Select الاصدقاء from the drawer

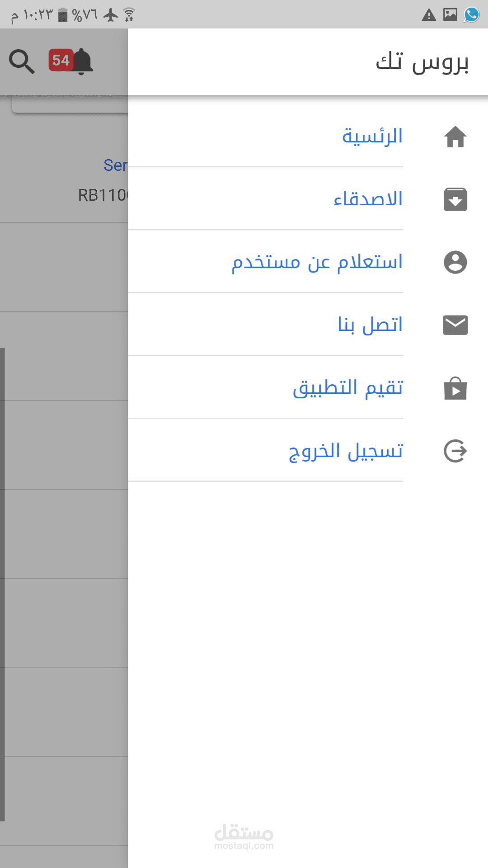368,199
